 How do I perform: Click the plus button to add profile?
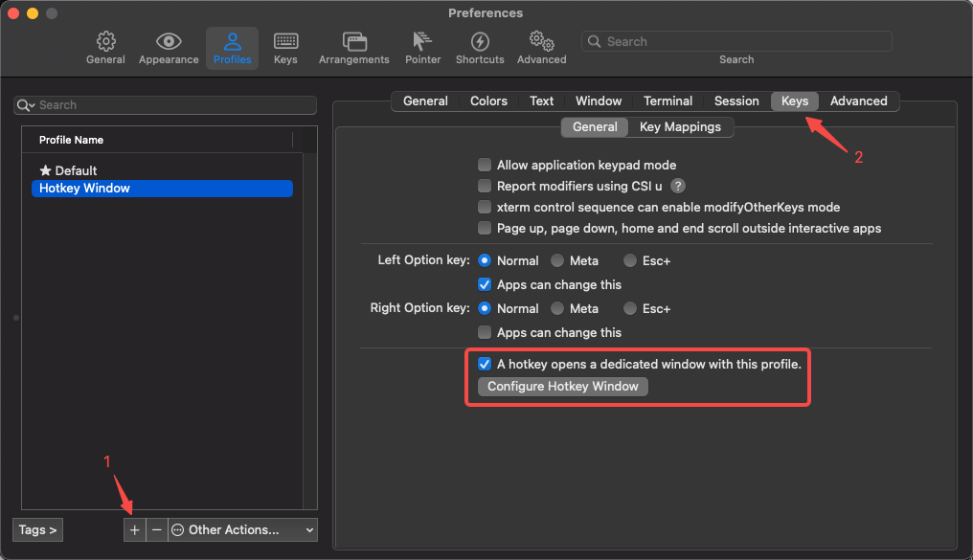point(135,529)
